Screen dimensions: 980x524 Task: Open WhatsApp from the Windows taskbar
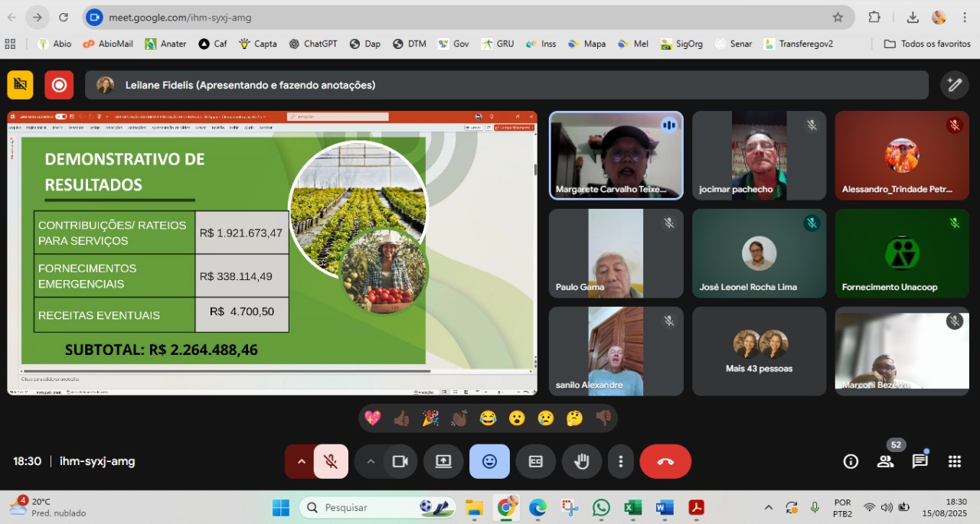point(601,507)
